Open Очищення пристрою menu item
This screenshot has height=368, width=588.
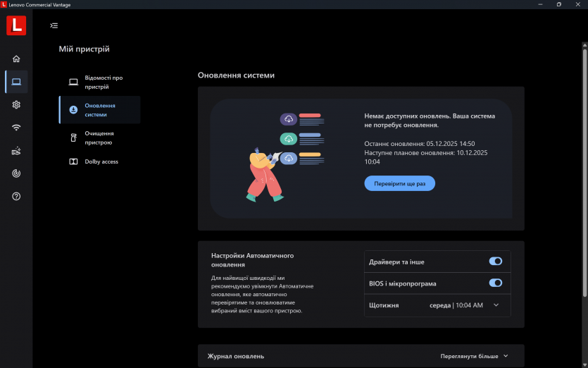pyautogui.click(x=99, y=137)
